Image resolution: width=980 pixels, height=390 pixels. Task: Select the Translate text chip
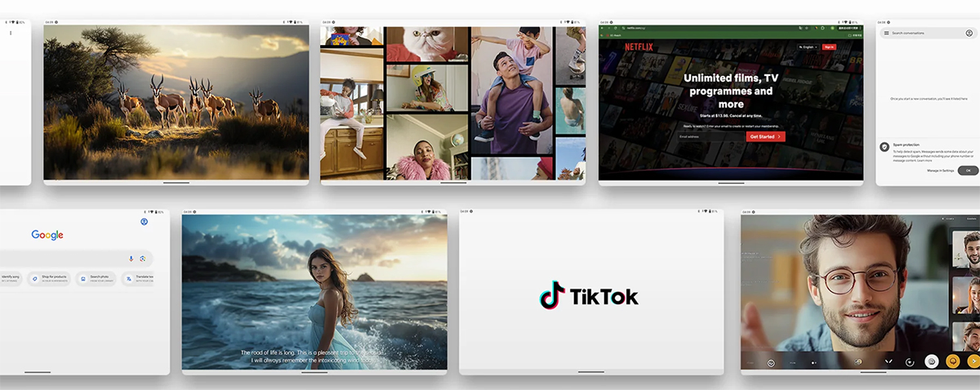pos(138,279)
